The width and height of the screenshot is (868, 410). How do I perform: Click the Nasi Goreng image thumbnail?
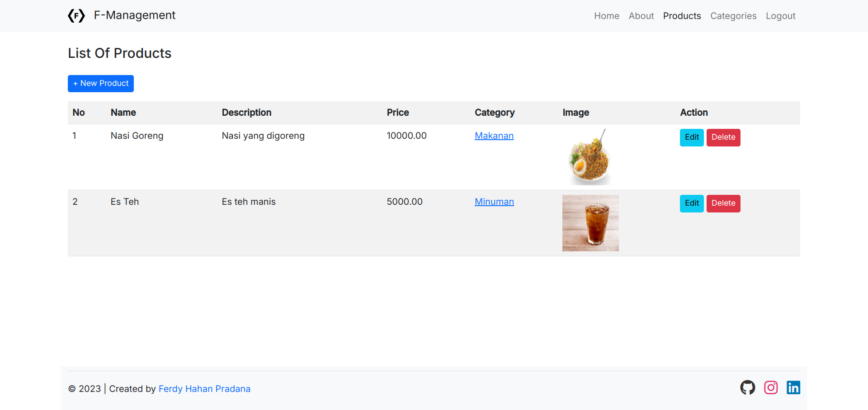tap(590, 157)
